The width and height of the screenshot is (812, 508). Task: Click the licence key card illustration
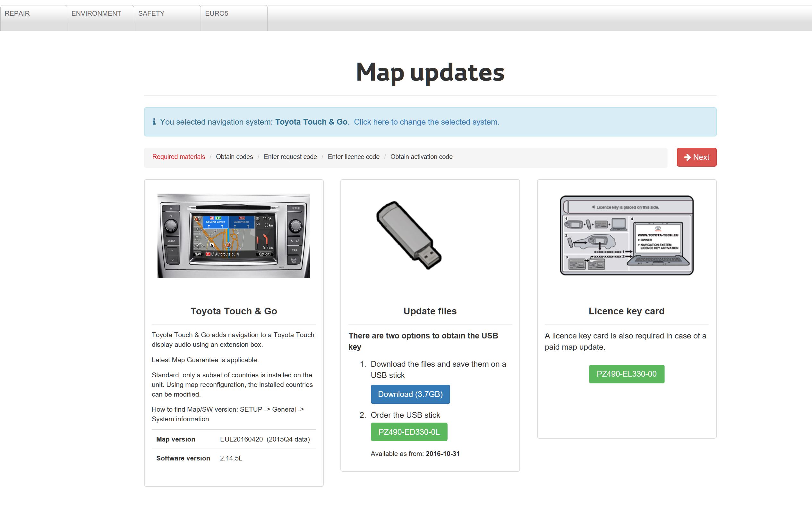click(x=626, y=235)
